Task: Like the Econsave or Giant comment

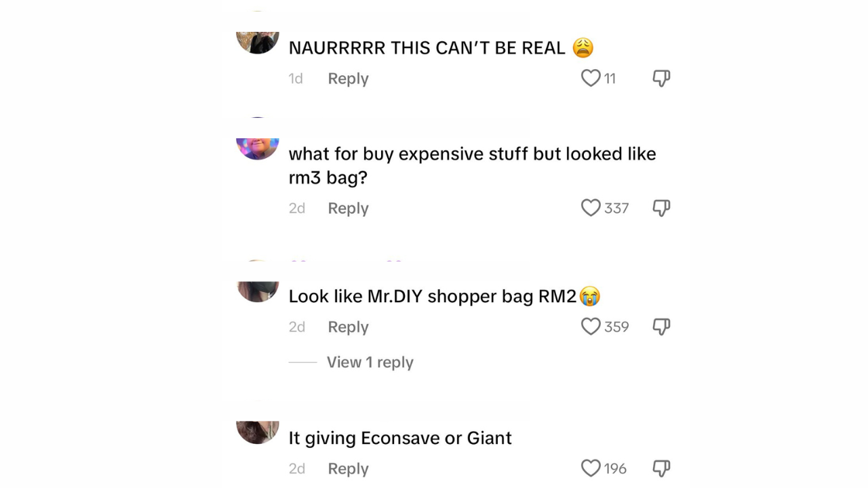Action: 591,468
